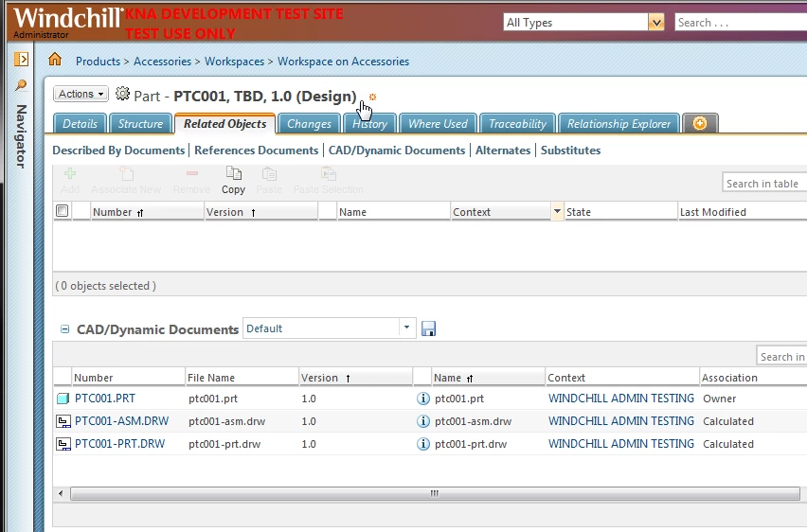Click the orange status indicator after title
807x532 pixels.
click(x=373, y=97)
